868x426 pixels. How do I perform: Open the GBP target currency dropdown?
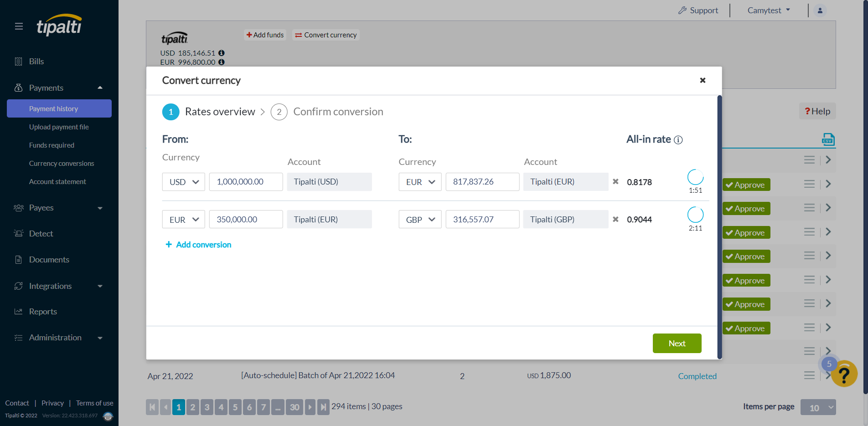[x=420, y=219]
